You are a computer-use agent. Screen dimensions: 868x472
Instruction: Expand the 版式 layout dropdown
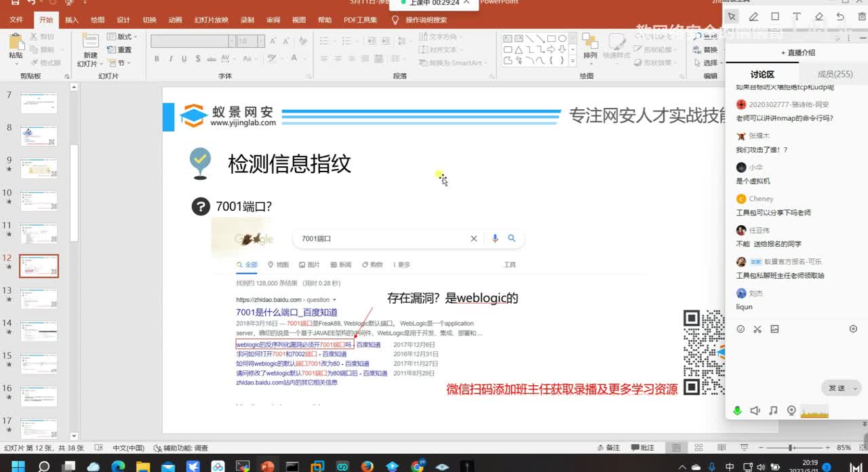pyautogui.click(x=123, y=37)
